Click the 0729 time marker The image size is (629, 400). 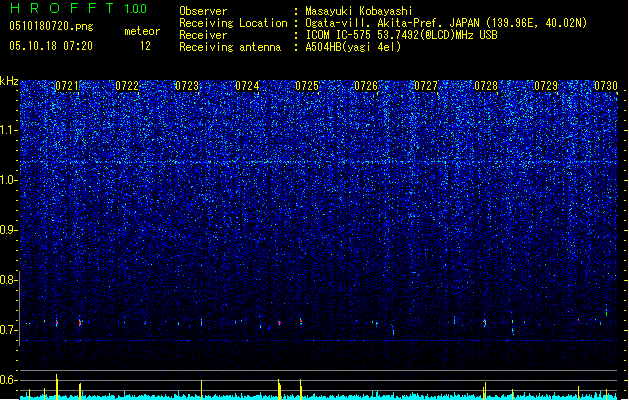pyautogui.click(x=546, y=86)
